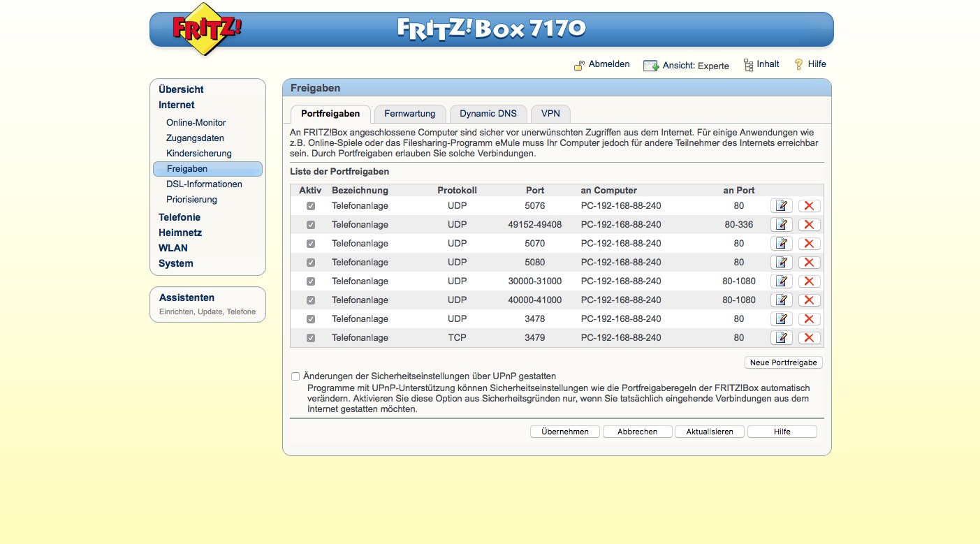Image resolution: width=980 pixels, height=544 pixels.
Task: Toggle Aktiv checkbox for TCP port 3479
Action: [311, 338]
